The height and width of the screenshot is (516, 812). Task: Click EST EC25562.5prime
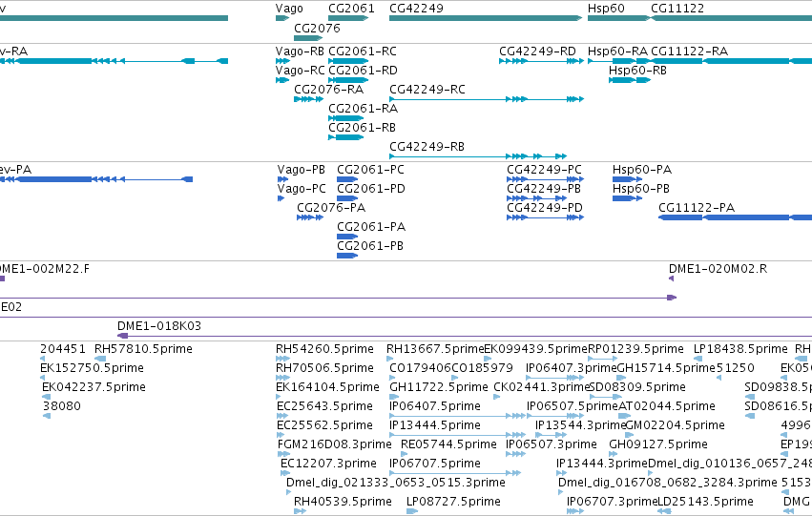[324, 425]
